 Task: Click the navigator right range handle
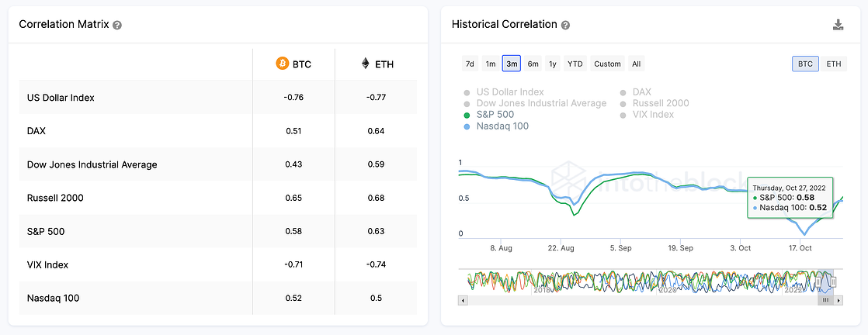pos(832,281)
